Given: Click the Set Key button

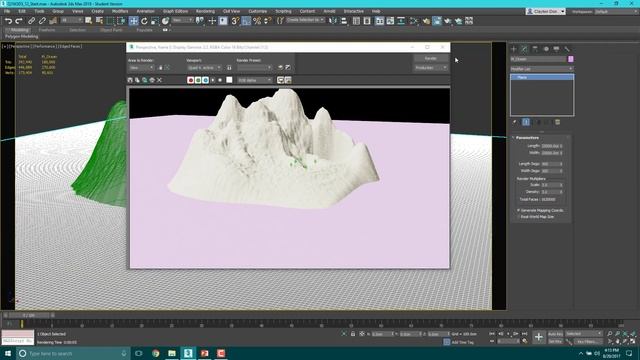Looking at the screenshot, I should click(x=555, y=341).
